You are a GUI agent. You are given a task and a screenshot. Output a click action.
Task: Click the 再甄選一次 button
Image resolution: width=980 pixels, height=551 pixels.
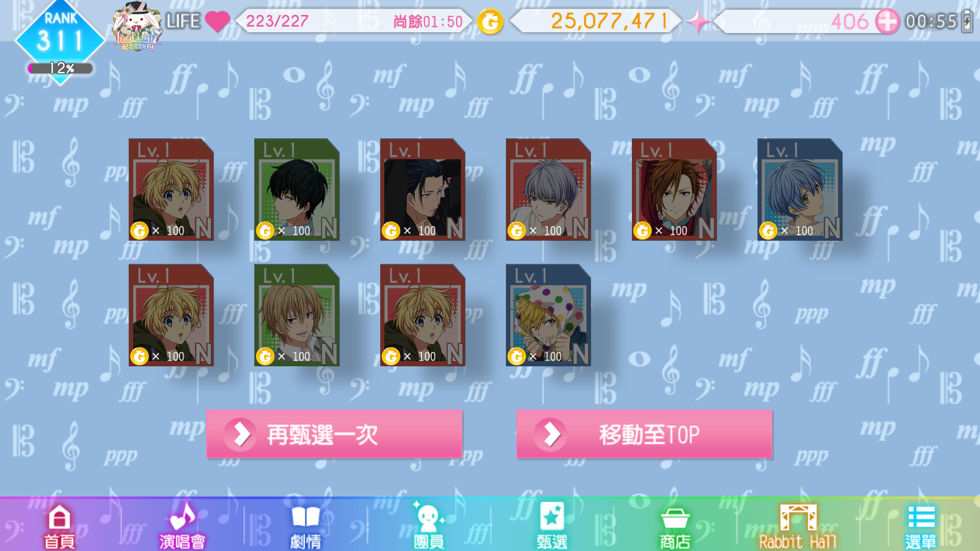pyautogui.click(x=334, y=434)
